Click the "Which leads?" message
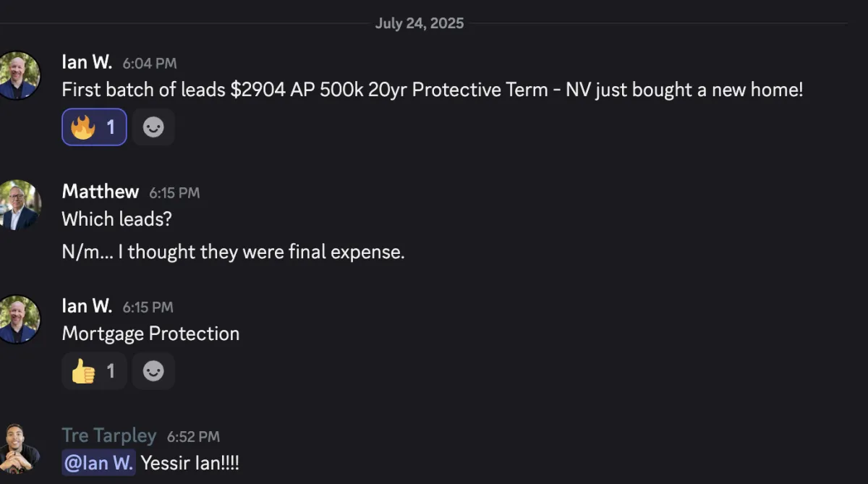 pos(116,219)
